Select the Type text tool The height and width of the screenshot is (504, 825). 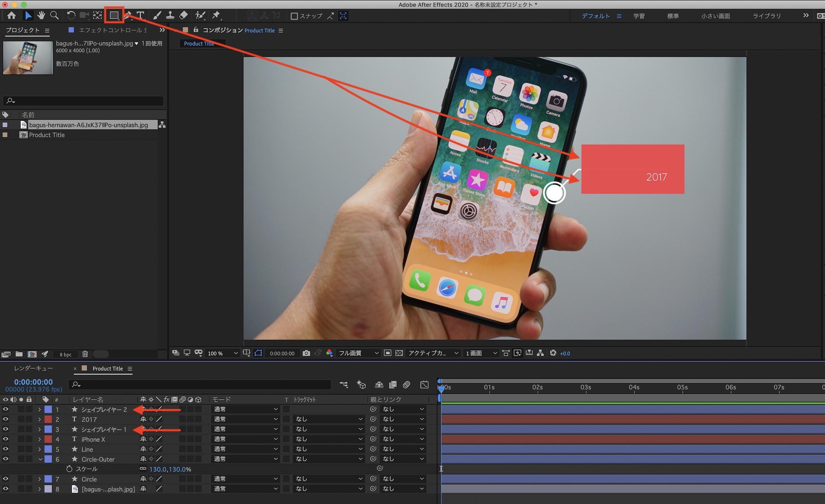(x=141, y=16)
